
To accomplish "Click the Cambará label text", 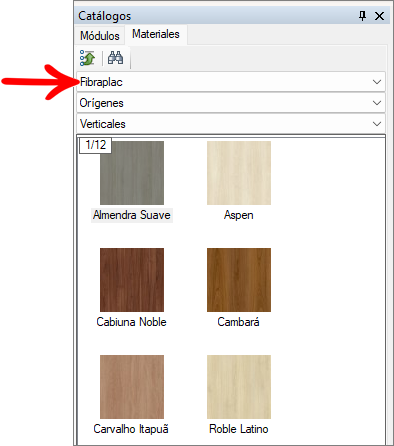I will pos(238,322).
